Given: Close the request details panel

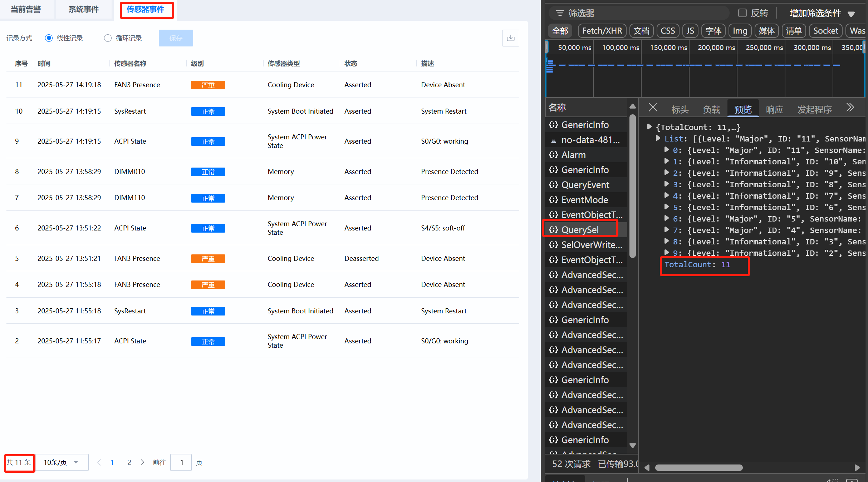Looking at the screenshot, I should tap(653, 108).
